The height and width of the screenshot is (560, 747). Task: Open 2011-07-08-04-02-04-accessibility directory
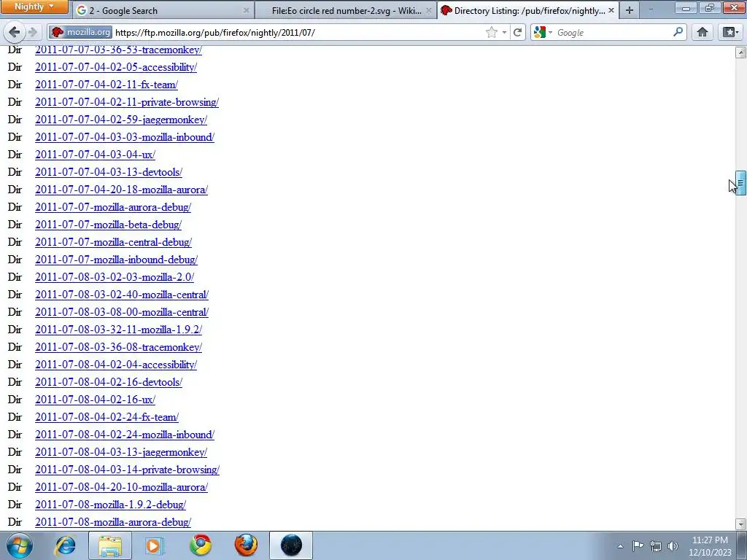[116, 365]
